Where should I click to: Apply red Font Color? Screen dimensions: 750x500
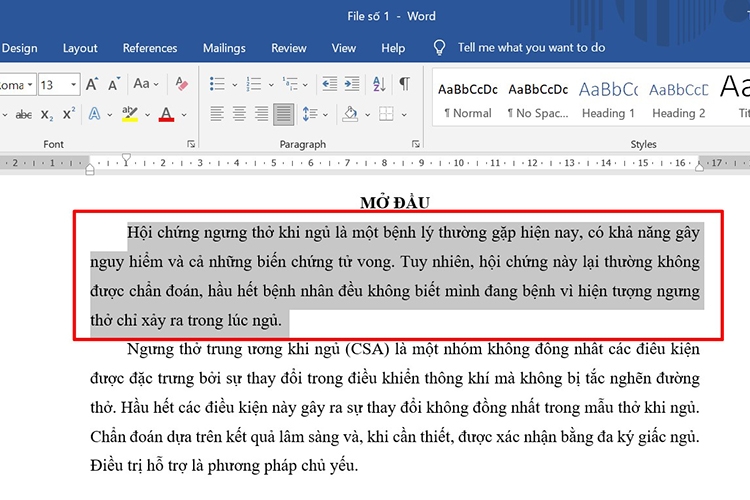coord(166,114)
